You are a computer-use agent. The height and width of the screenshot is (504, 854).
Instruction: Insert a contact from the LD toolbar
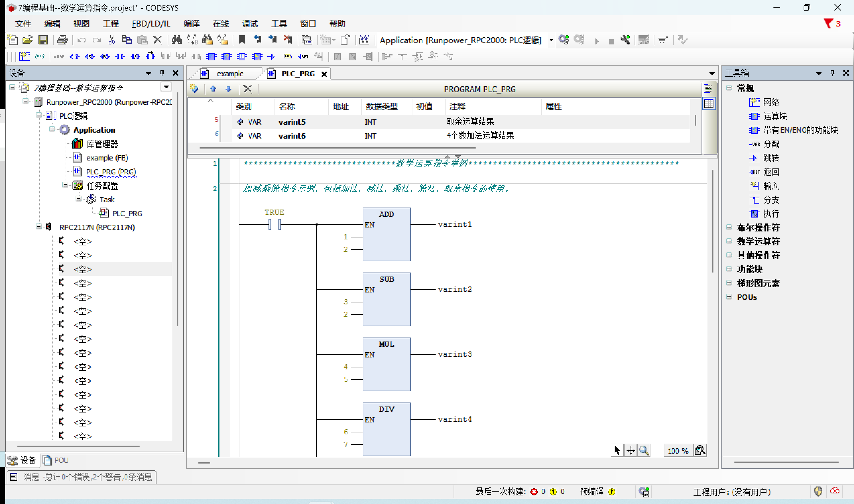pos(120,57)
